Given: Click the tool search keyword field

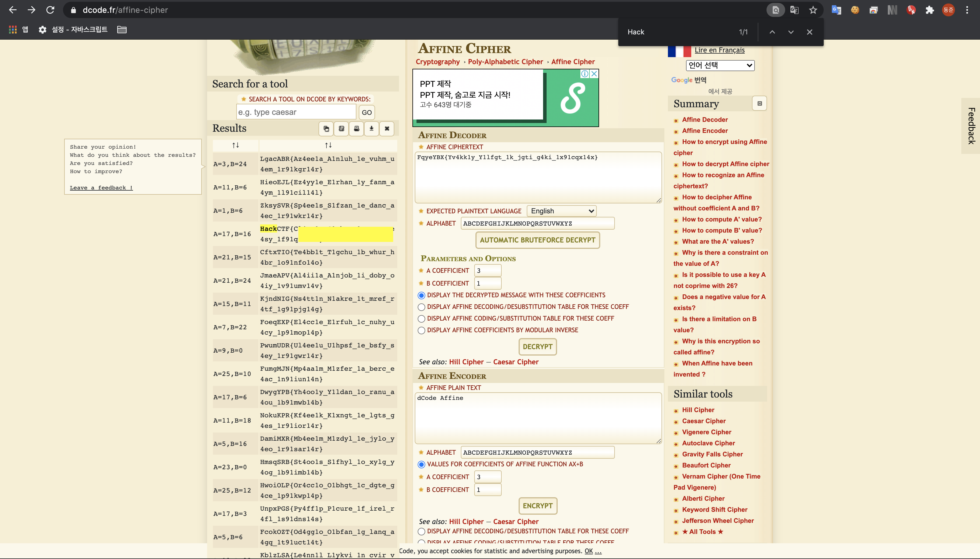Looking at the screenshot, I should click(296, 112).
